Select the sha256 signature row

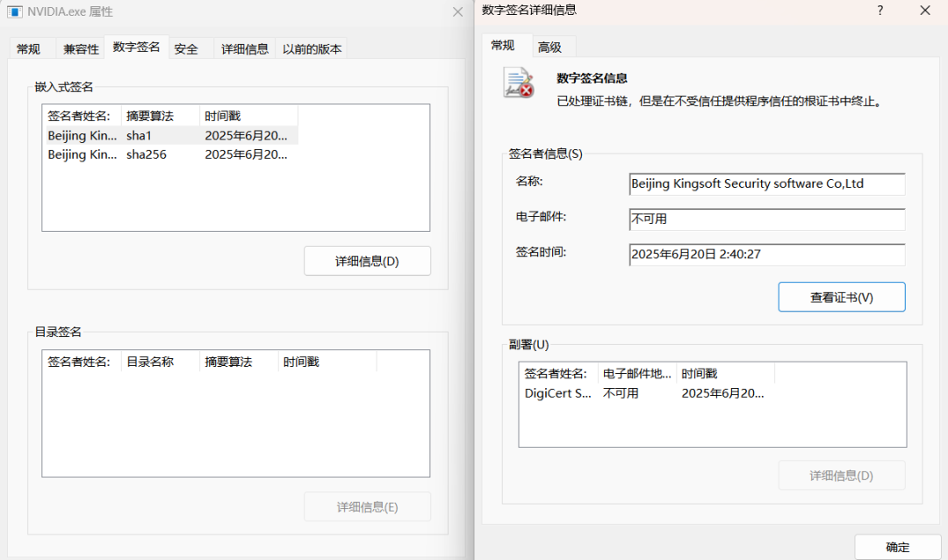[170, 154]
